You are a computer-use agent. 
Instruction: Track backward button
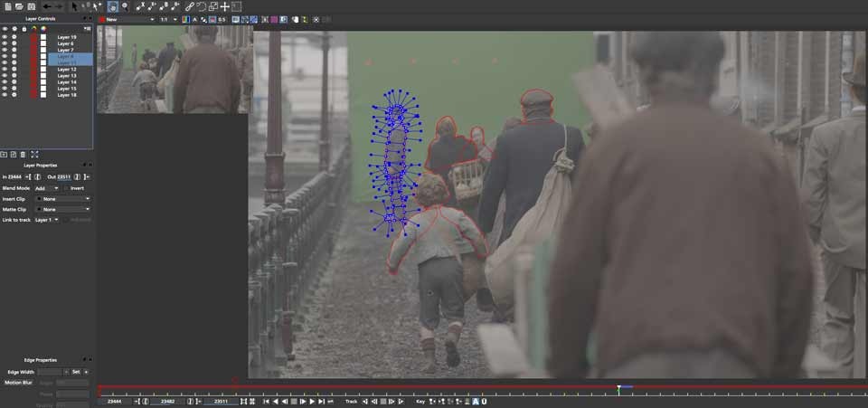click(364, 402)
